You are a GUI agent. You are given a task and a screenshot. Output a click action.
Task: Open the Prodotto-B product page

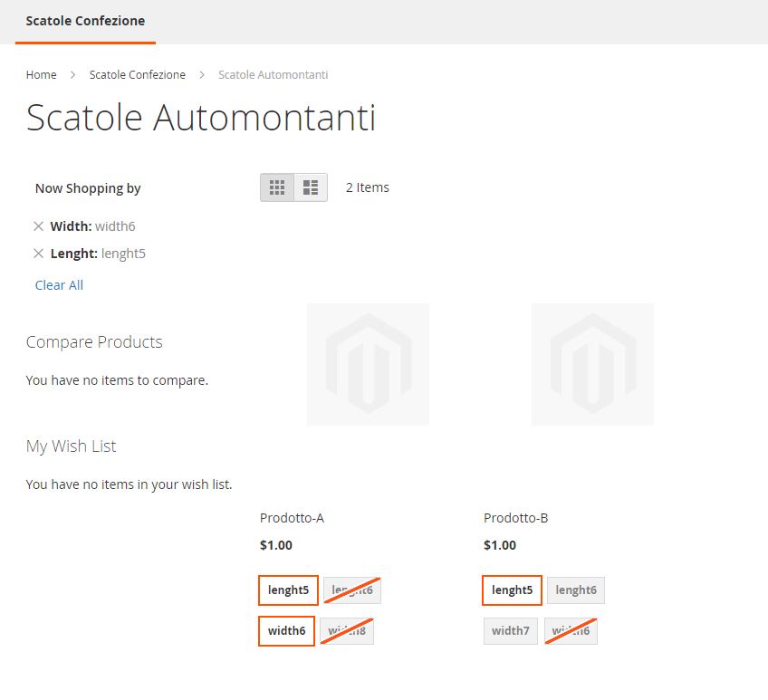pos(514,517)
